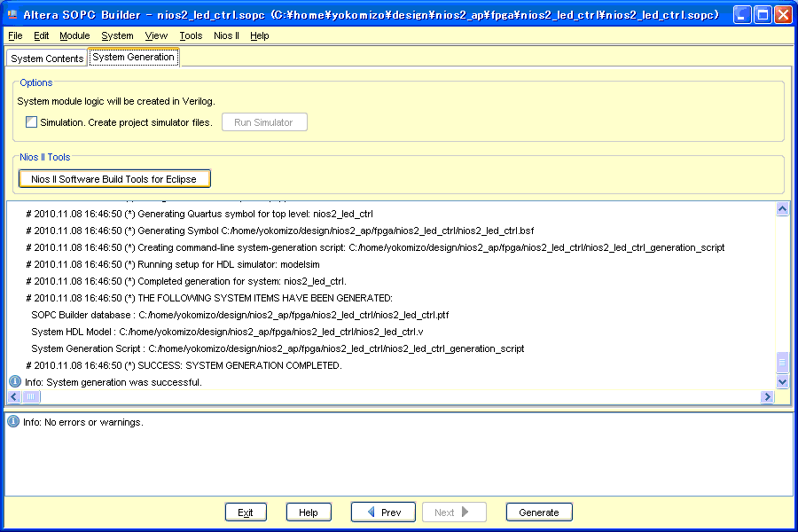Click the log scroll up arrow

pos(782,208)
